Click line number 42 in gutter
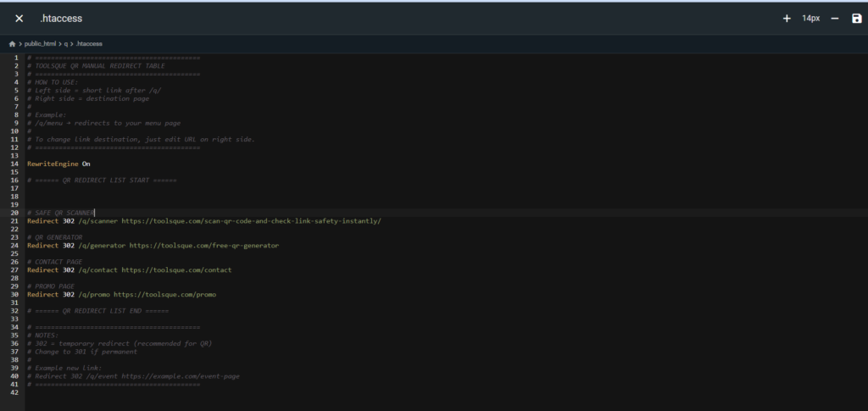 tap(14, 392)
